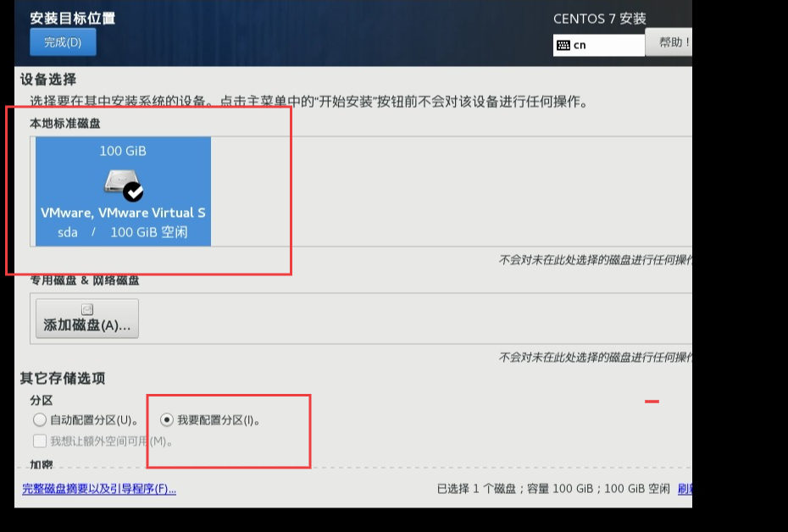Click the 完成(D) done button
This screenshot has width=788, height=532.
pos(63,42)
